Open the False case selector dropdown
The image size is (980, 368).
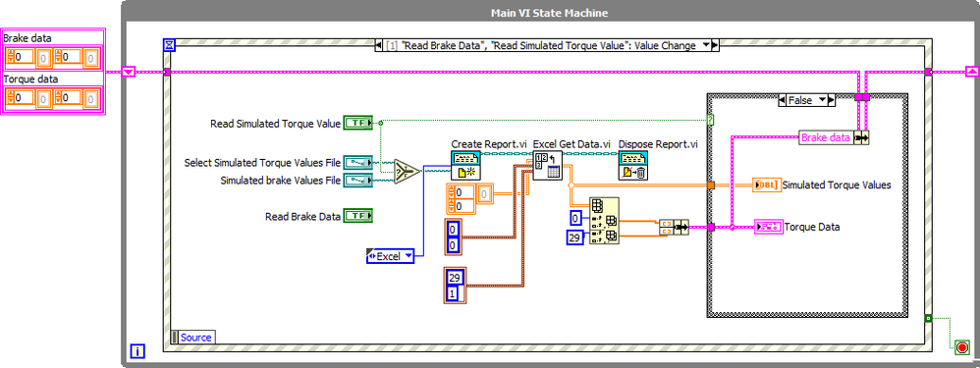pyautogui.click(x=823, y=100)
